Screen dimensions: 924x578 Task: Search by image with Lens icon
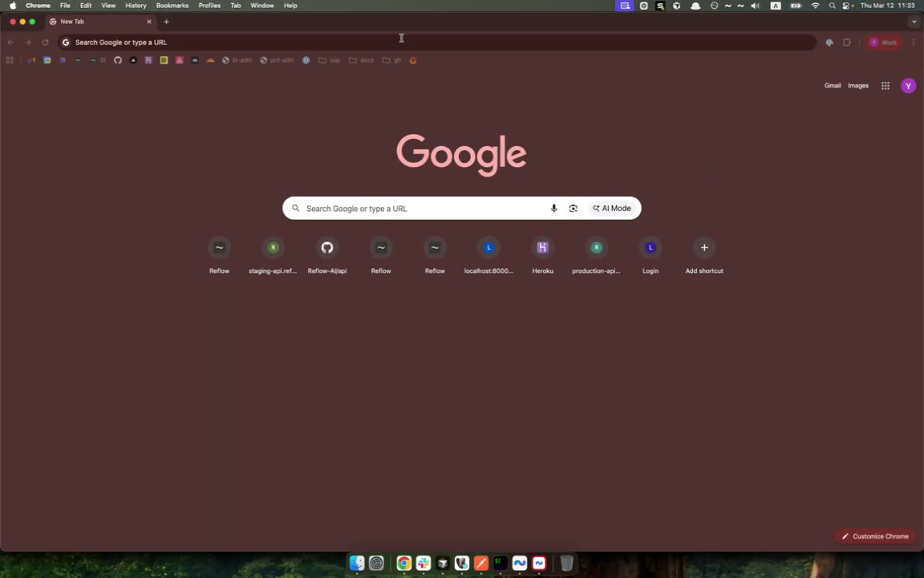(x=573, y=208)
